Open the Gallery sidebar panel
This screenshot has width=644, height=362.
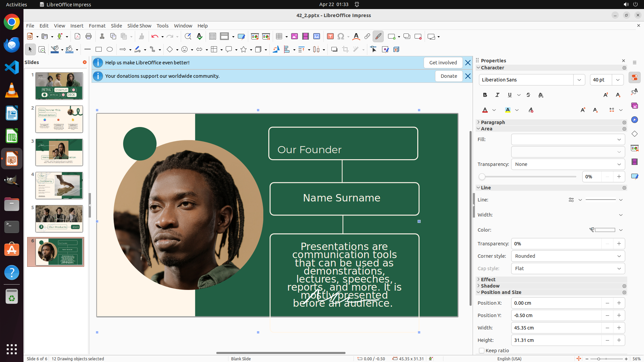(634, 106)
